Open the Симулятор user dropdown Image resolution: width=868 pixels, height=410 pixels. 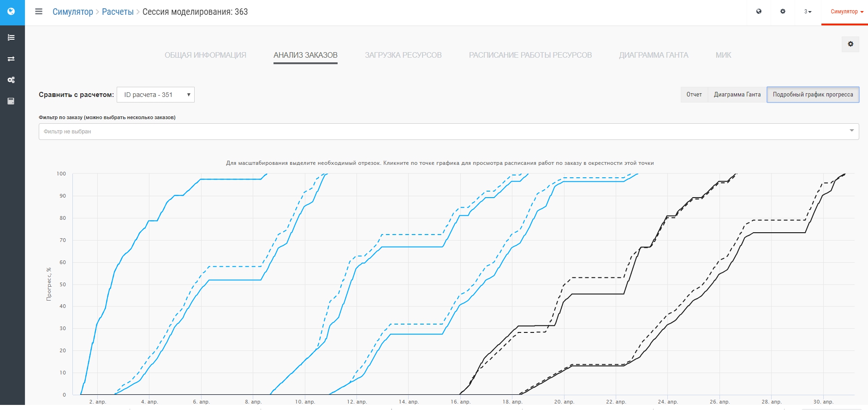click(x=847, y=12)
